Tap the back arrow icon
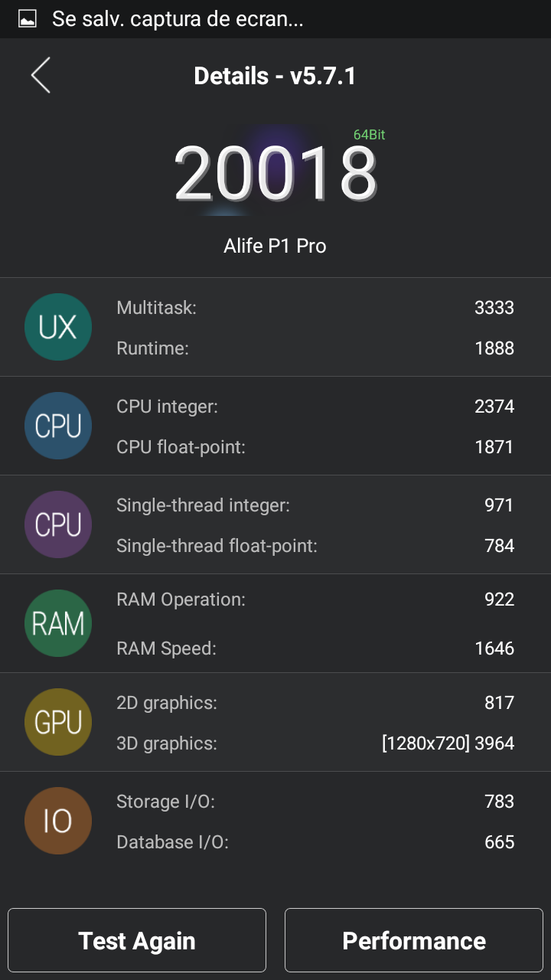The height and width of the screenshot is (980, 551). pyautogui.click(x=41, y=76)
